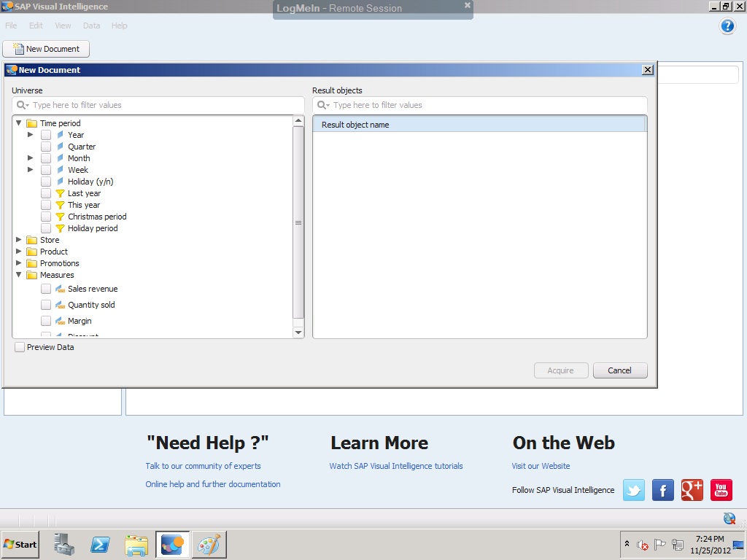Image resolution: width=747 pixels, height=560 pixels.
Task: Expand the Store folder
Action: pos(18,239)
